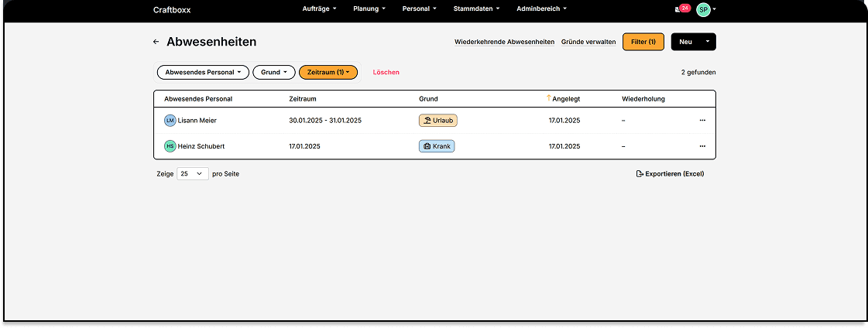This screenshot has width=868, height=328.
Task: Open the SP user avatar menu
Action: click(703, 9)
